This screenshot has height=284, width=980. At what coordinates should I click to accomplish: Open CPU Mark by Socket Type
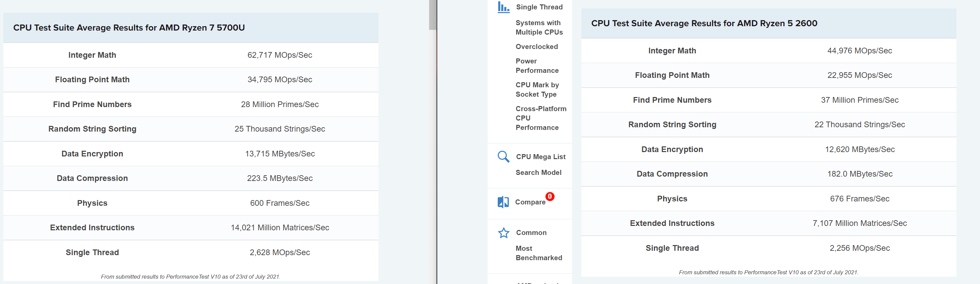click(537, 90)
